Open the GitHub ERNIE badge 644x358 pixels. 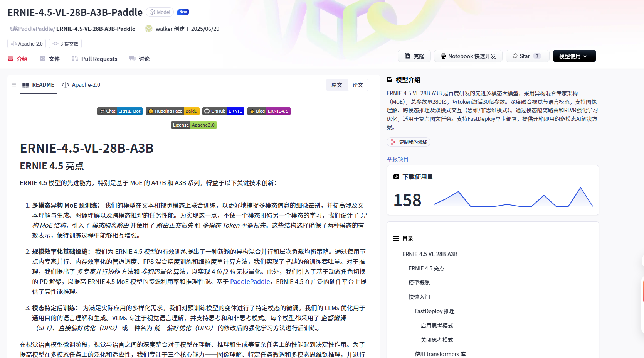[223, 111]
